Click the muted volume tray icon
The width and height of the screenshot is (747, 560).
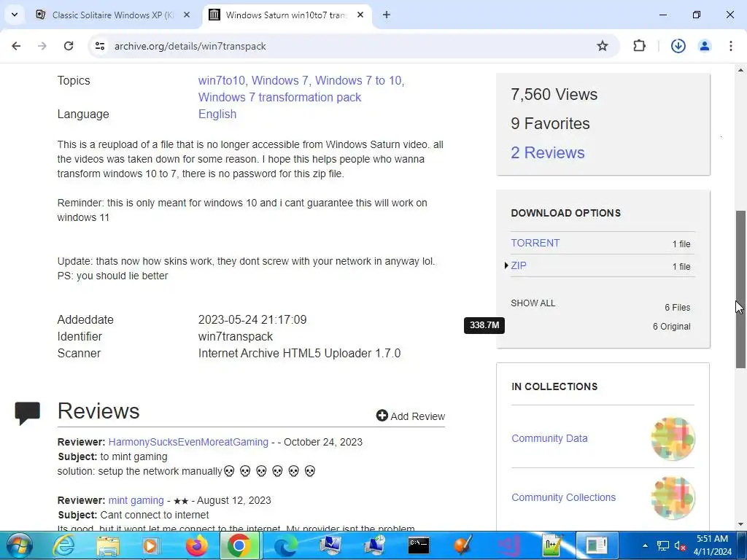point(680,545)
